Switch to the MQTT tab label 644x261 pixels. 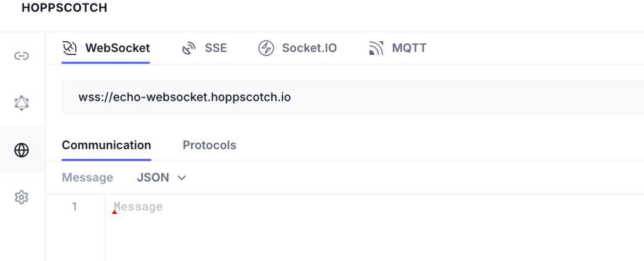click(x=409, y=48)
